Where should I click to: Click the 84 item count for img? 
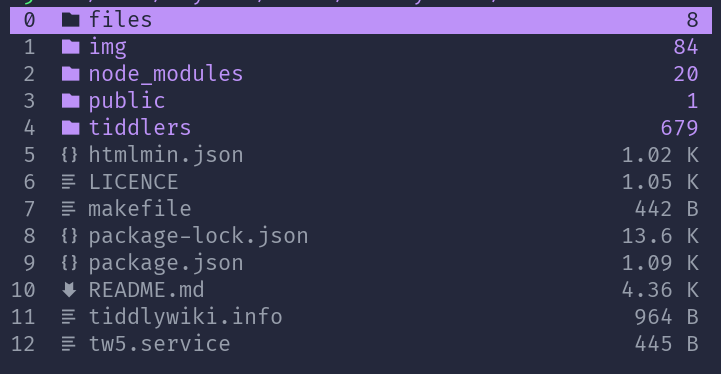click(x=686, y=47)
